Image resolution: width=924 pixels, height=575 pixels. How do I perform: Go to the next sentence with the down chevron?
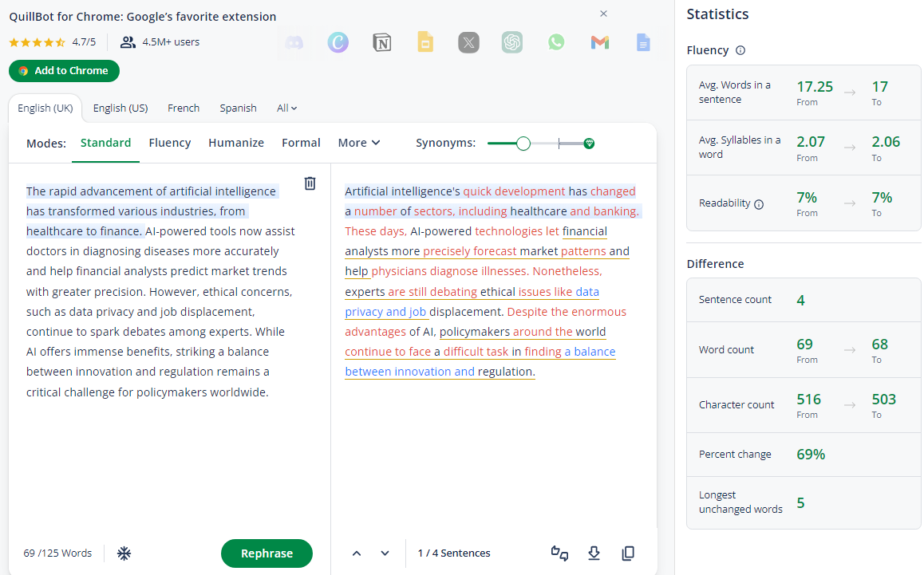point(385,553)
